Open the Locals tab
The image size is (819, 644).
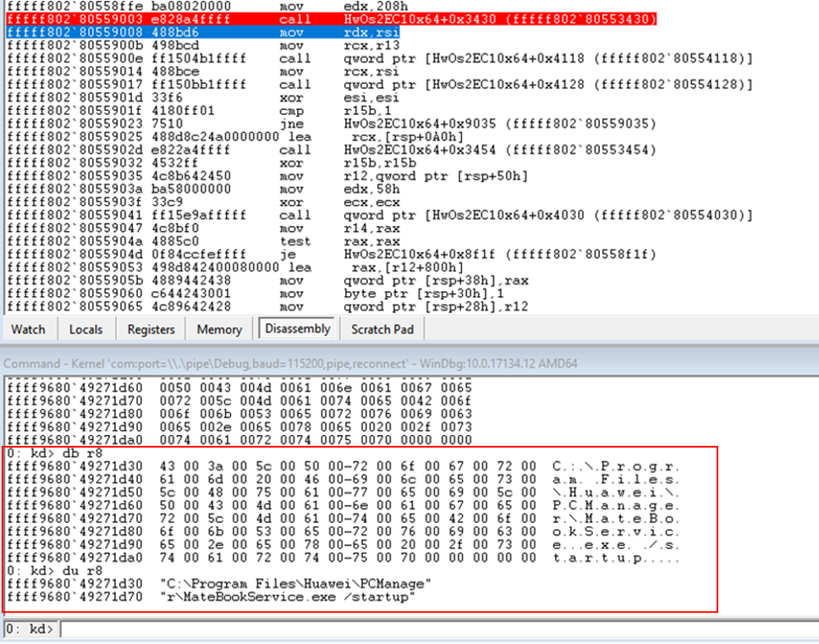tap(85, 329)
